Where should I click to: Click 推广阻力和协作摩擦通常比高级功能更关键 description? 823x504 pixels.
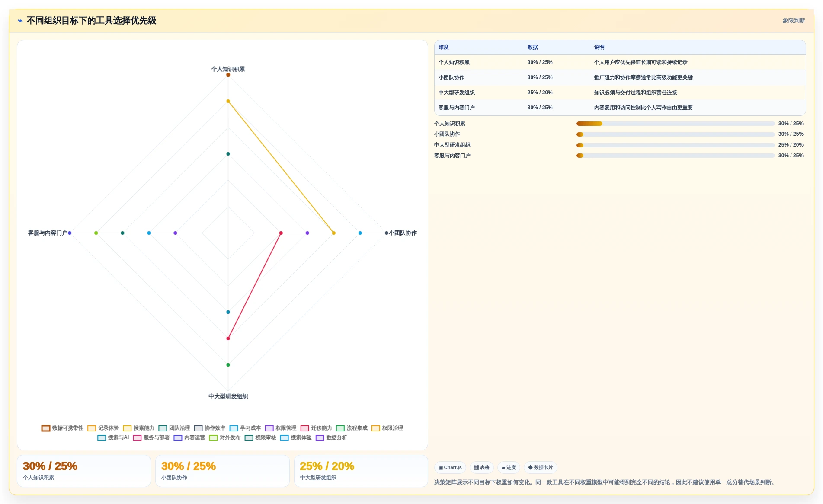point(643,77)
